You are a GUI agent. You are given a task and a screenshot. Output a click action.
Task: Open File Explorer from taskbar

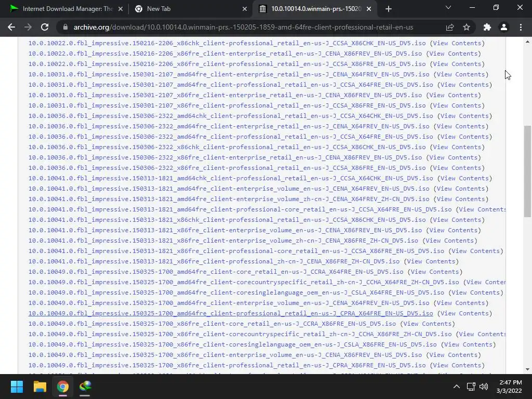(39, 387)
